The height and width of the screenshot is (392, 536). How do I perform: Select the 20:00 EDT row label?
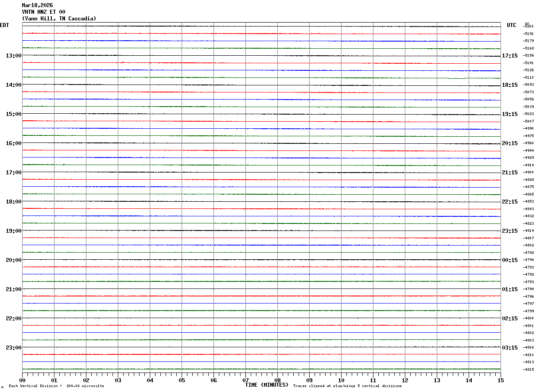click(x=14, y=260)
